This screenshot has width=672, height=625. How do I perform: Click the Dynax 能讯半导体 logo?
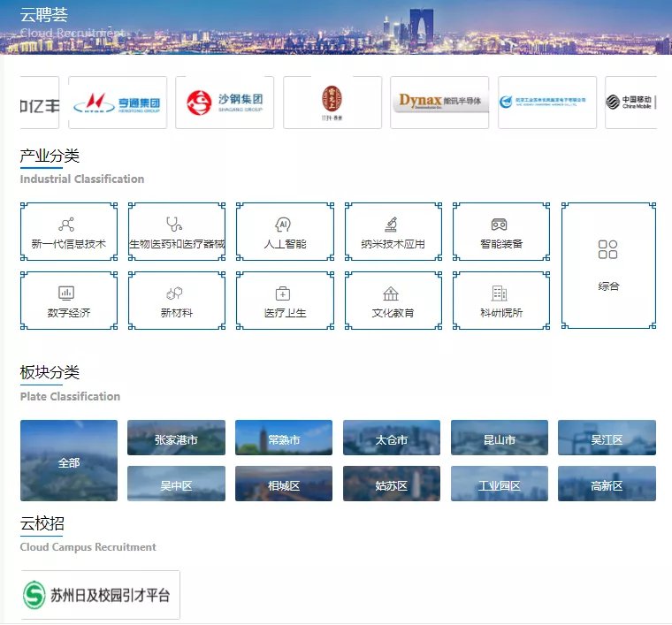(439, 103)
